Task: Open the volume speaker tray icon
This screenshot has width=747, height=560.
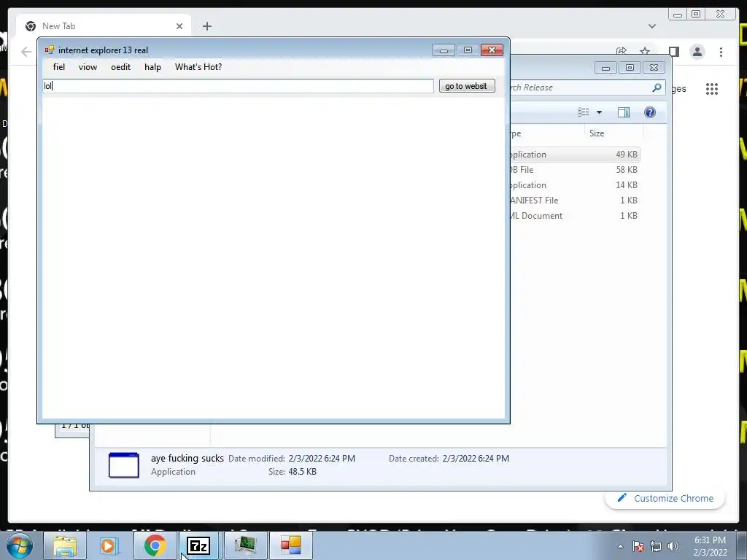Action: point(673,546)
